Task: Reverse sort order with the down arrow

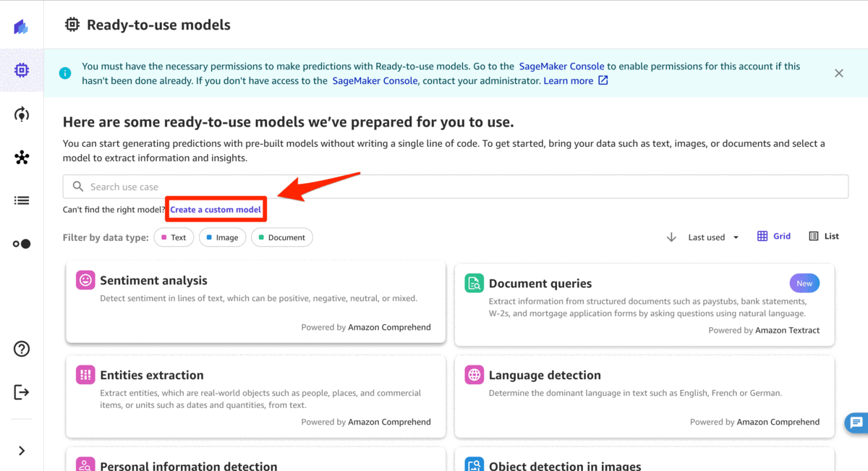Action: point(671,237)
